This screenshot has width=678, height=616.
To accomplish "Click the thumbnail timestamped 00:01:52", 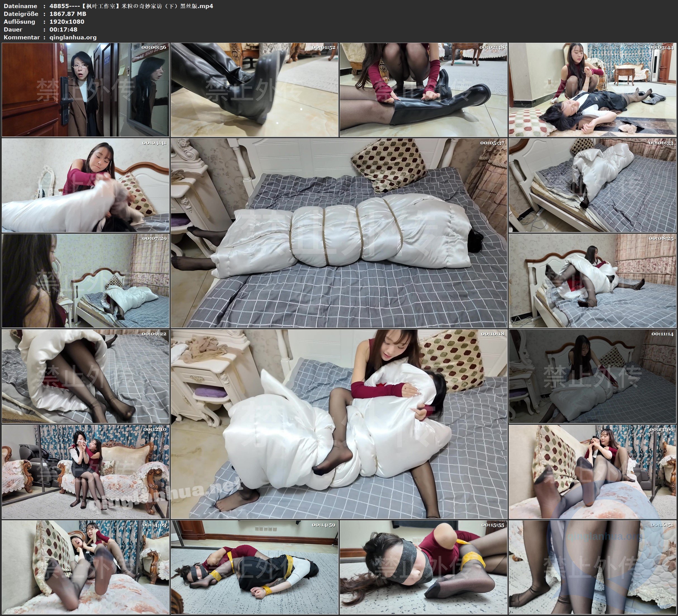I will click(254, 89).
